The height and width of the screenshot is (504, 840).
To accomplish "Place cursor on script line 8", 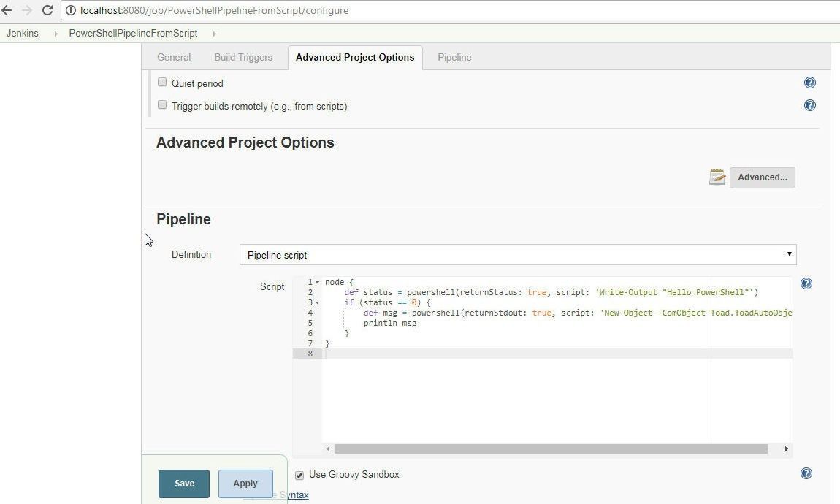I will 557,354.
